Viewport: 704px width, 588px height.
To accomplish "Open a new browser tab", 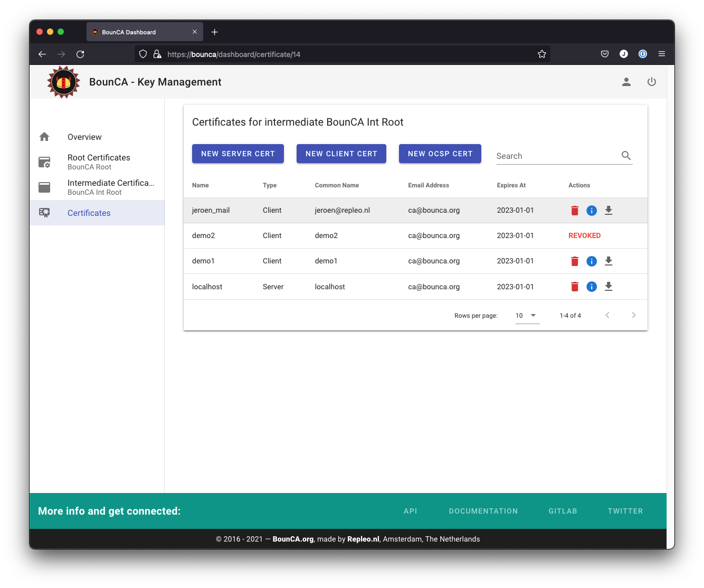I will 215,32.
